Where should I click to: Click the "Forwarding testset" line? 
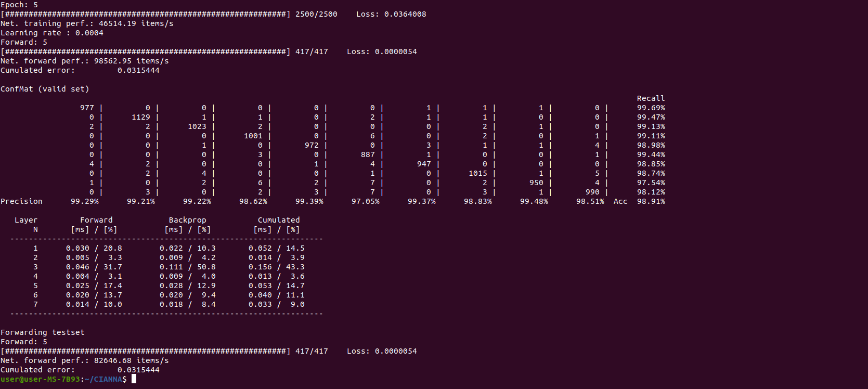[42, 332]
